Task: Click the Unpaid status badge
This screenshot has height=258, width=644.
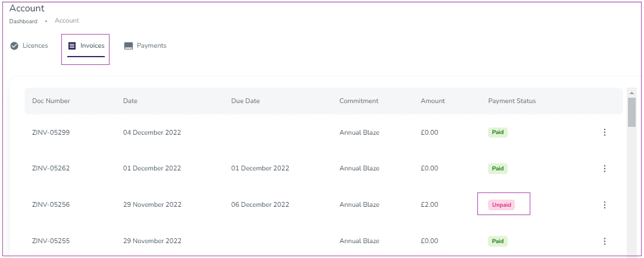Action: [x=501, y=205]
